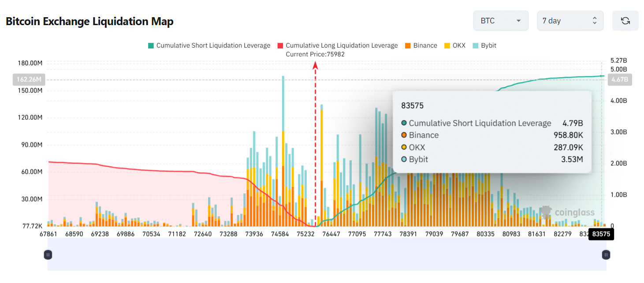Viewport: 644px width, 283px height.
Task: Click the tooltip Bybit 3.53M row
Action: click(x=492, y=159)
